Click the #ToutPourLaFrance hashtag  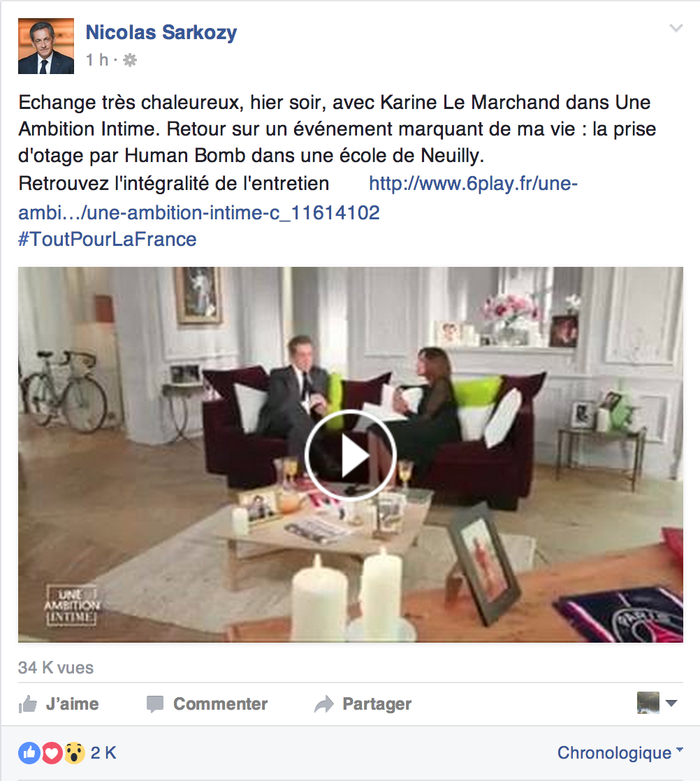coord(108,240)
